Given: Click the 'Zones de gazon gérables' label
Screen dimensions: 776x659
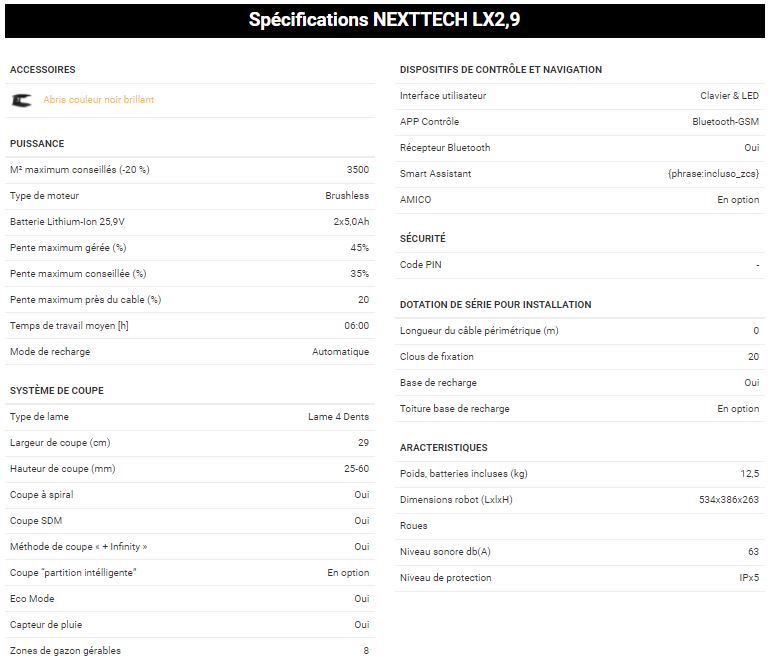Looking at the screenshot, I should (x=65, y=651).
